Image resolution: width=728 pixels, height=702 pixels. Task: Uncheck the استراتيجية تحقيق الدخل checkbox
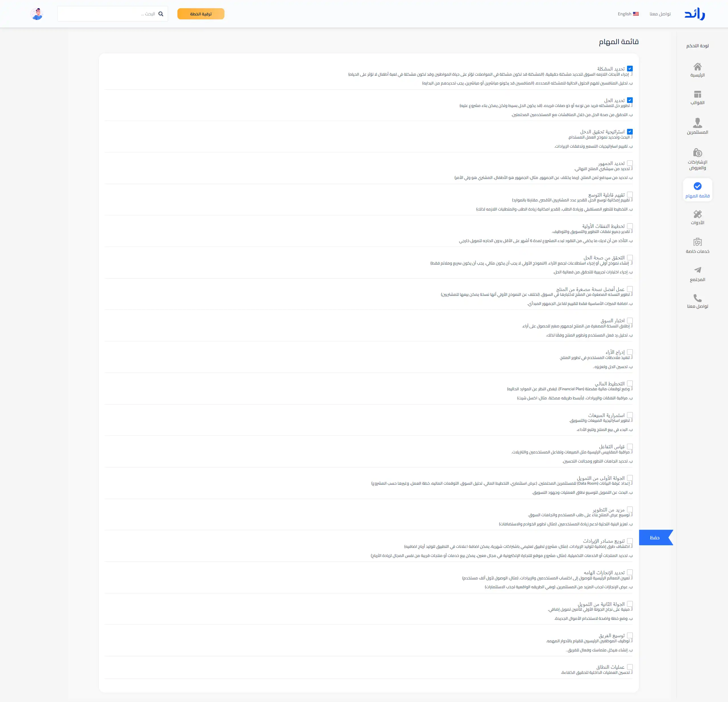630,131
